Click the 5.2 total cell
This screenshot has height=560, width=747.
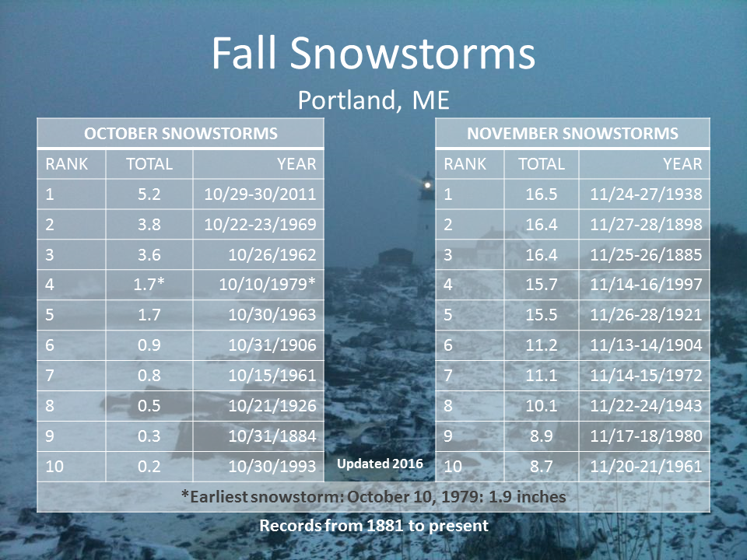[149, 194]
